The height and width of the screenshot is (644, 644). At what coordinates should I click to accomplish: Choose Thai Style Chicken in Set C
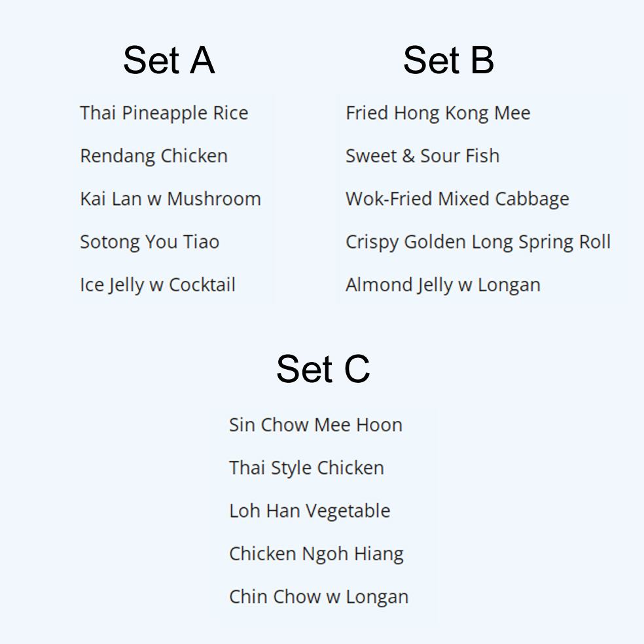click(306, 468)
